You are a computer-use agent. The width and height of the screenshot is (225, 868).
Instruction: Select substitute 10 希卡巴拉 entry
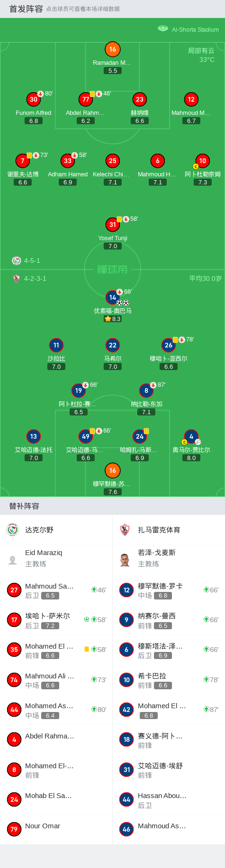click(169, 680)
